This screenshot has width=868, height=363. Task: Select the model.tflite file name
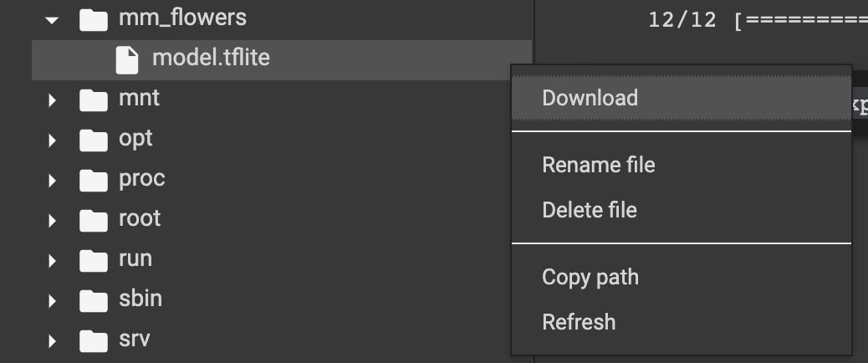click(x=211, y=59)
